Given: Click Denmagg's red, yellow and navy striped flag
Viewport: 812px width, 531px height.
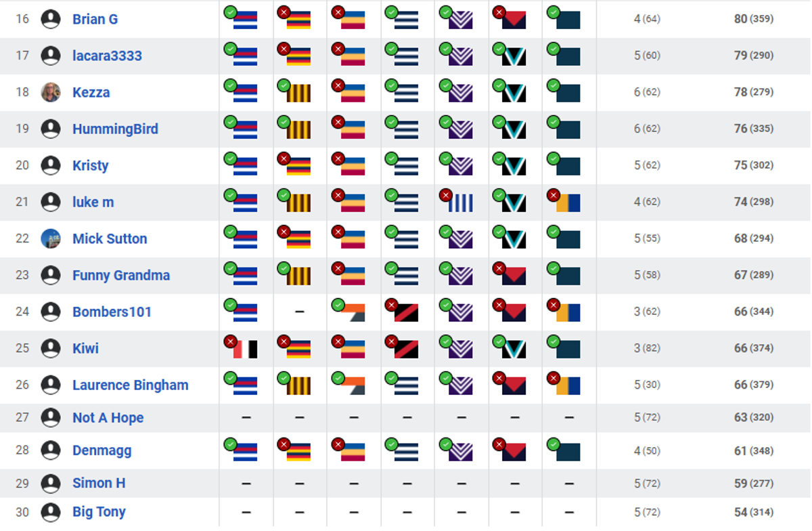Looking at the screenshot, I should point(299,451).
